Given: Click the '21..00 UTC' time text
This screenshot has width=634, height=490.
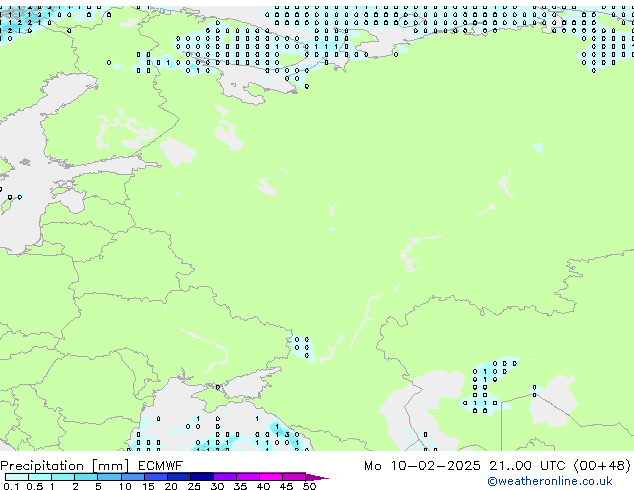Looking at the screenshot, I should (527, 466).
